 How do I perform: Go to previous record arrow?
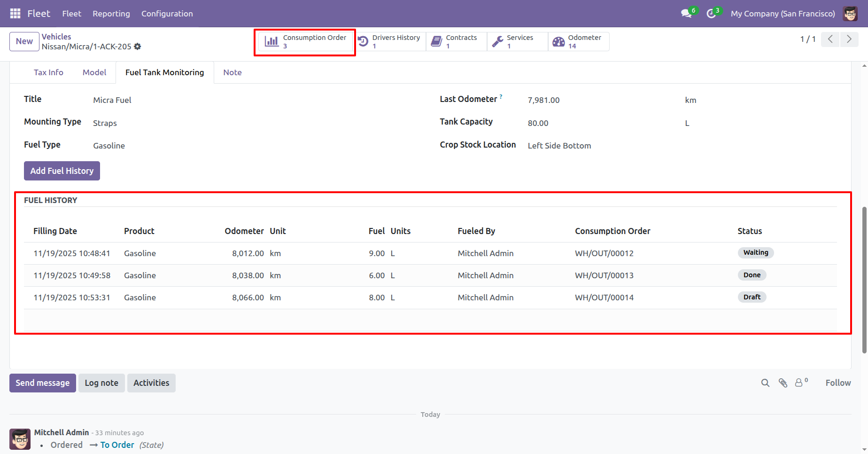point(830,39)
